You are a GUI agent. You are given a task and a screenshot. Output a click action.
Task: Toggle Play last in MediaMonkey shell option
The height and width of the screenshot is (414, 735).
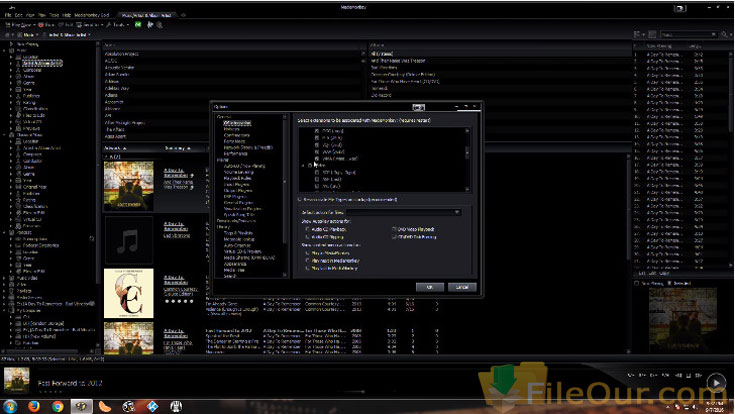tap(308, 268)
